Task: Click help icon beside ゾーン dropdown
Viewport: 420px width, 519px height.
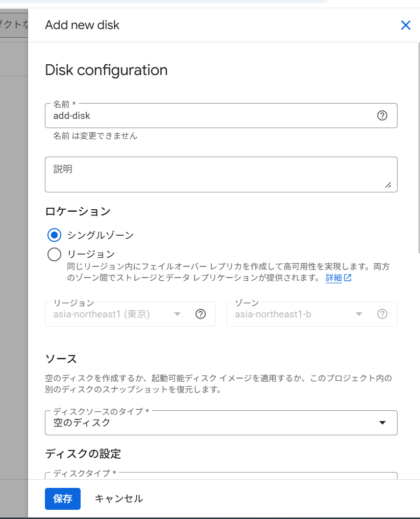Action: pos(382,314)
